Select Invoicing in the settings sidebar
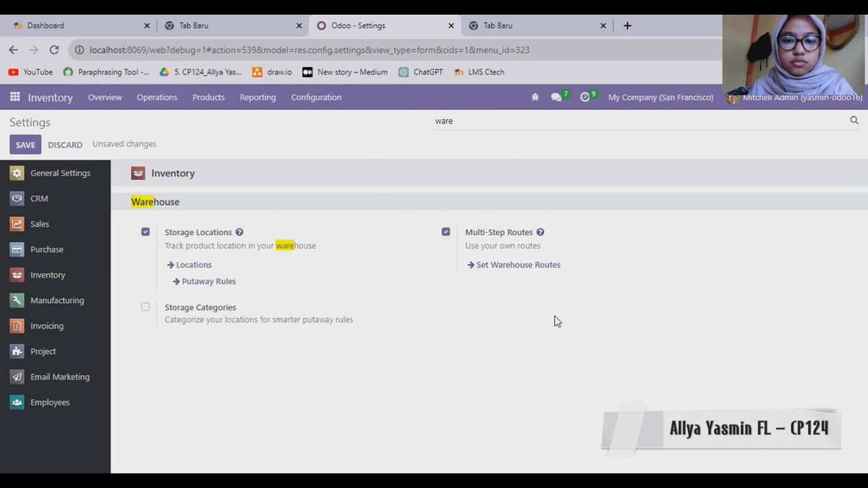Image resolution: width=868 pixels, height=488 pixels. (x=48, y=325)
